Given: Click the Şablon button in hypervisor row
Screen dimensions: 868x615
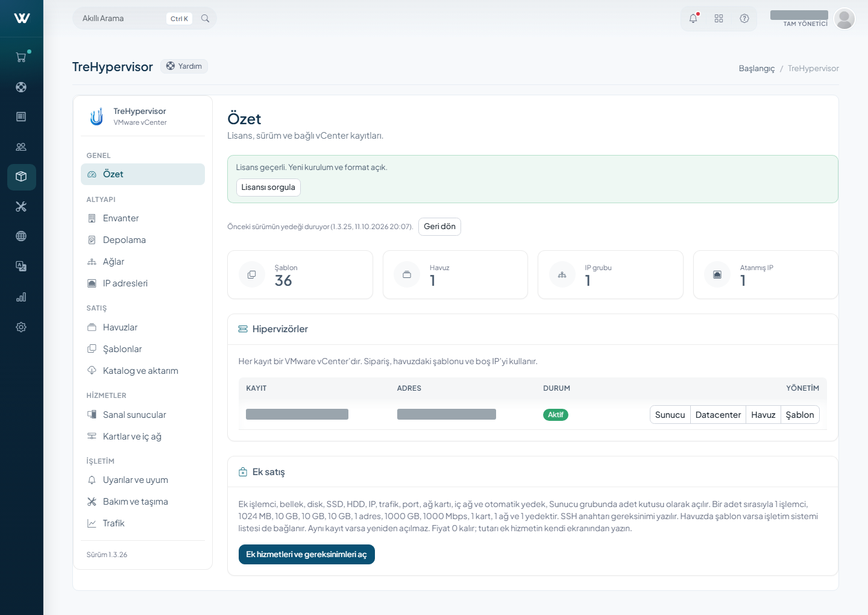Looking at the screenshot, I should [800, 415].
